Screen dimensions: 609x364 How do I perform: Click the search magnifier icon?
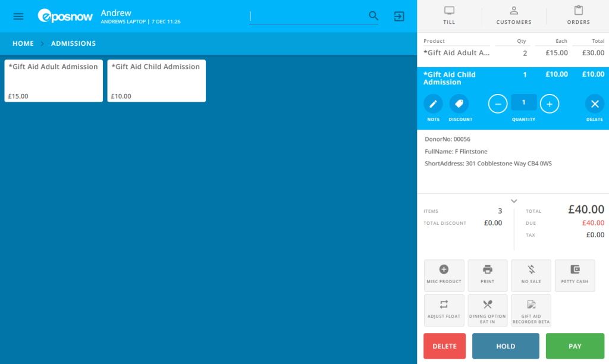point(373,16)
